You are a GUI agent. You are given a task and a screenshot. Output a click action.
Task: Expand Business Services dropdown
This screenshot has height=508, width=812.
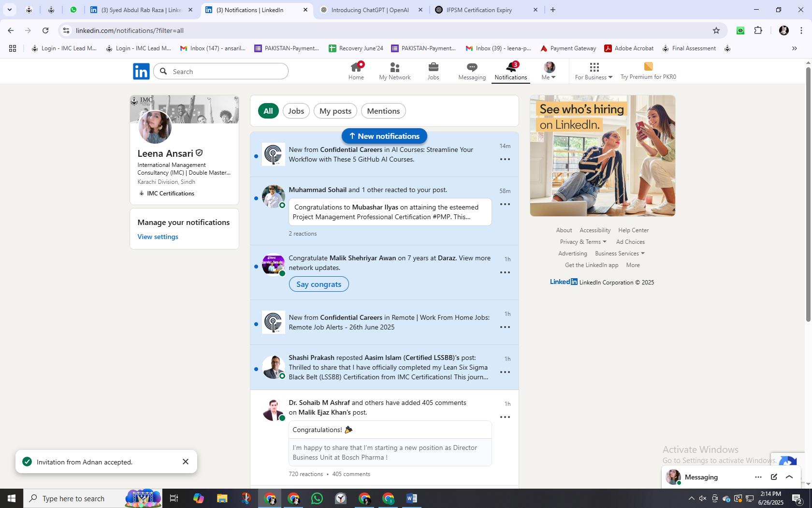[x=620, y=254]
